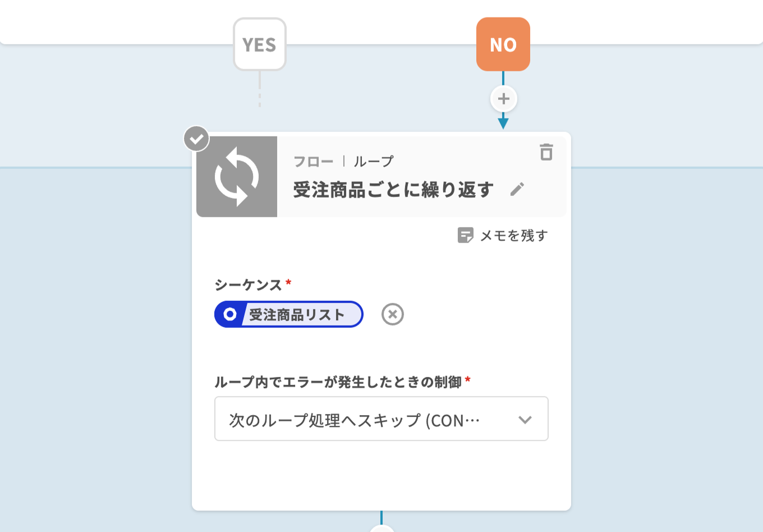Edit the step title using the pencil icon
This screenshot has height=532, width=763.
(x=517, y=189)
